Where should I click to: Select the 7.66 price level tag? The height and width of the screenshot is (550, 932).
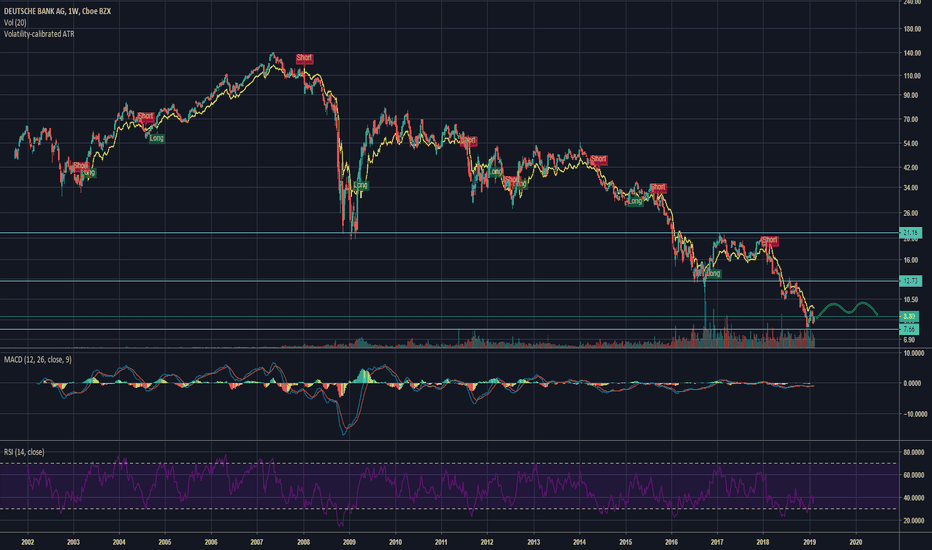[909, 329]
